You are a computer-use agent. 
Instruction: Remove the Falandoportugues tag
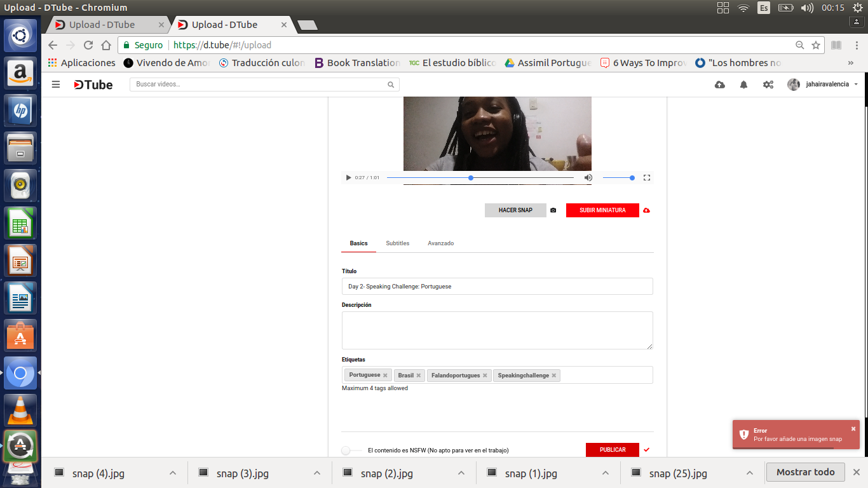coord(485,376)
